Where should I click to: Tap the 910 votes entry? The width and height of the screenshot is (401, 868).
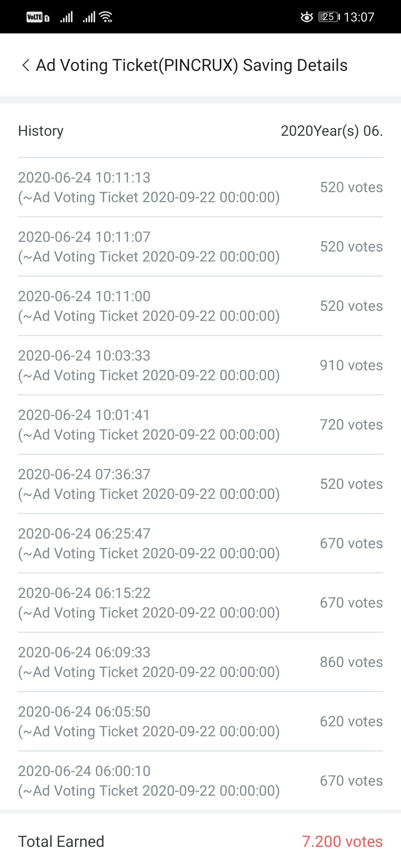point(351,365)
